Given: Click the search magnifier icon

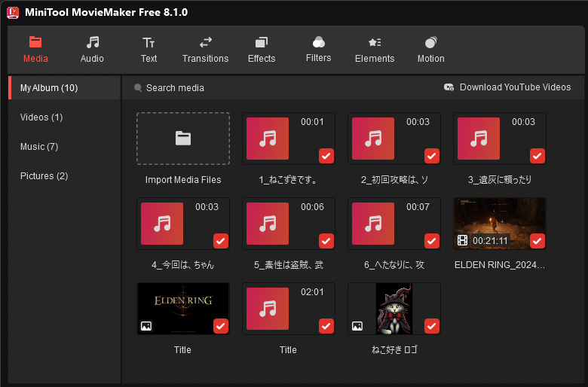Looking at the screenshot, I should tap(138, 87).
